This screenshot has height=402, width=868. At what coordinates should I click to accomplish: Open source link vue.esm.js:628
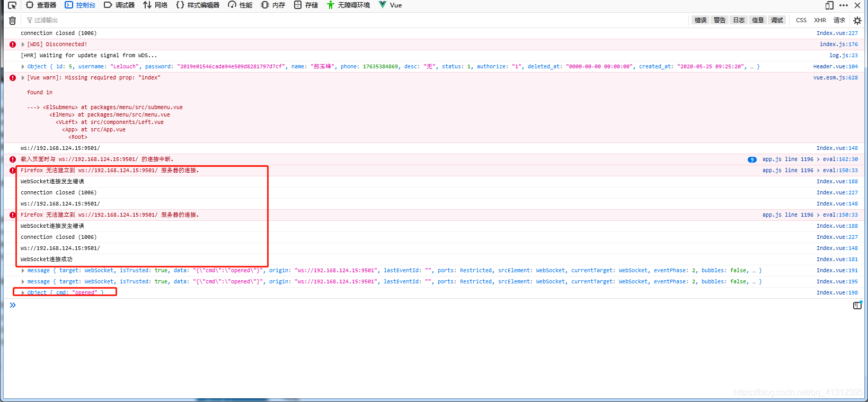point(835,78)
